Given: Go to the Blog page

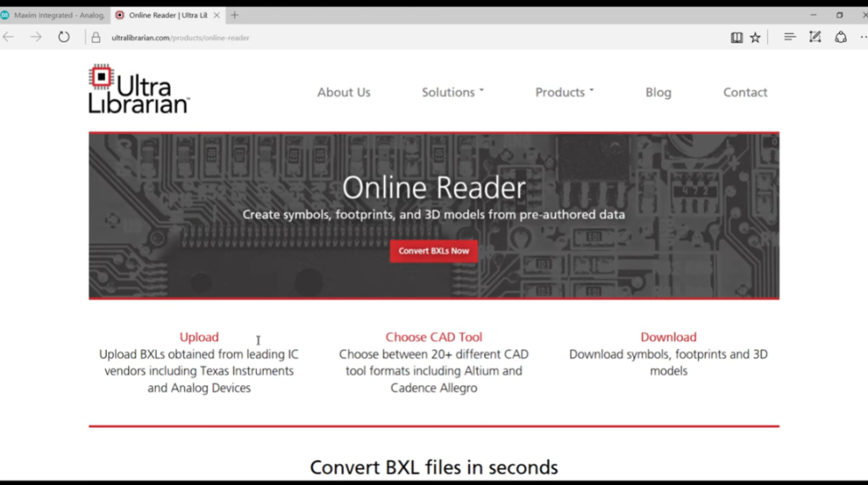Looking at the screenshot, I should coord(658,92).
